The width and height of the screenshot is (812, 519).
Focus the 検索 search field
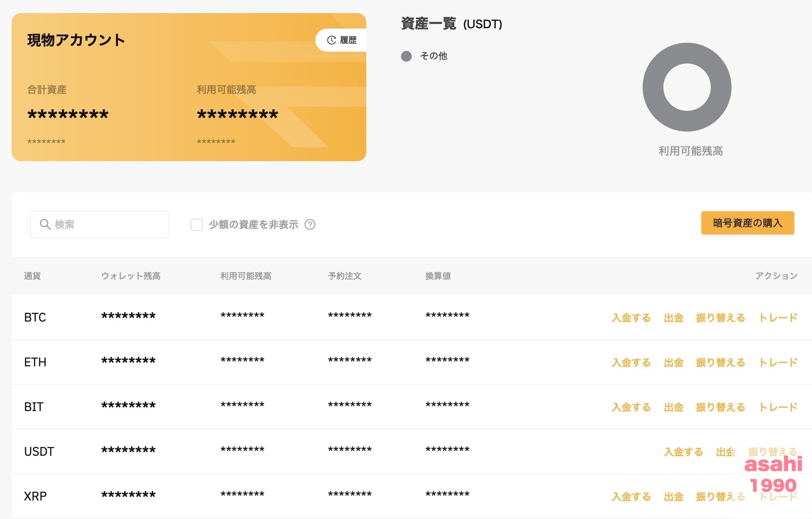(99, 224)
